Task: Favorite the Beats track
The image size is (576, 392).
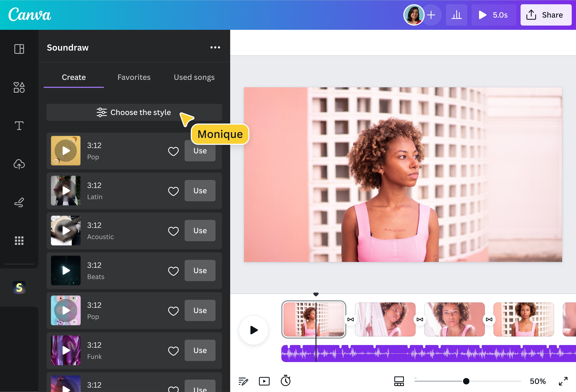Action: (173, 270)
